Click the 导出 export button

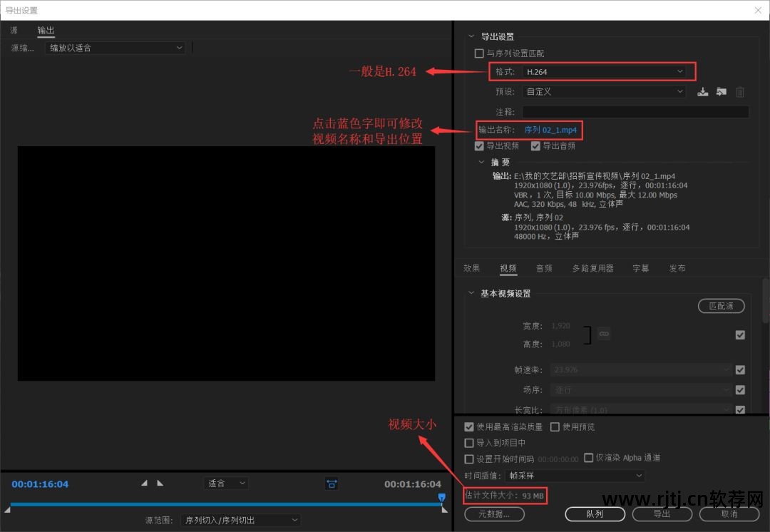coord(662,514)
